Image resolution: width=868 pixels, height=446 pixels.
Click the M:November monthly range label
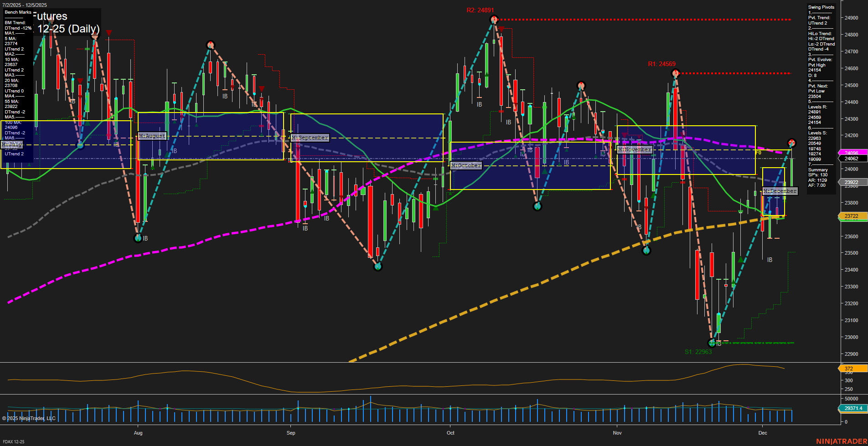(x=634, y=149)
